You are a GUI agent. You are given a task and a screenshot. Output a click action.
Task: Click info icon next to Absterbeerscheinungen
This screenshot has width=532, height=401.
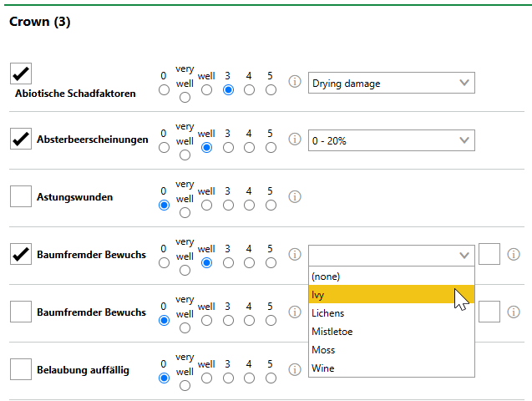[x=295, y=140]
